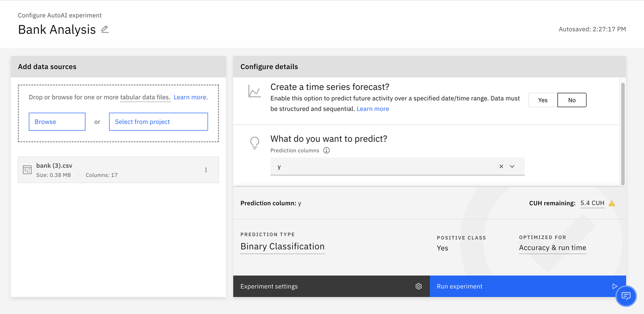This screenshot has width=644, height=314.
Task: Click the Configure AutoAI experiment breadcrumb text
Action: tap(60, 15)
